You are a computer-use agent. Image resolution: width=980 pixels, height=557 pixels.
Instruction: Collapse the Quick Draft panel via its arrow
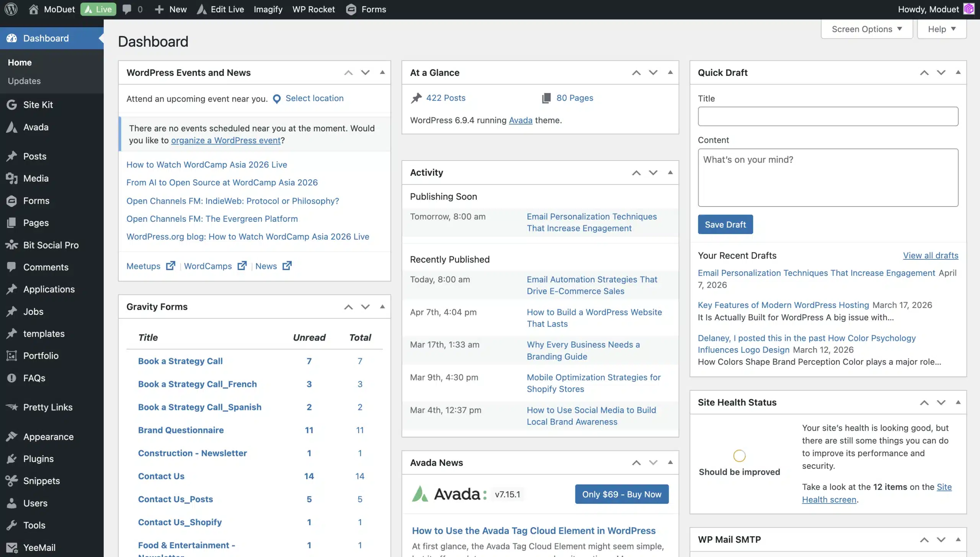(958, 72)
